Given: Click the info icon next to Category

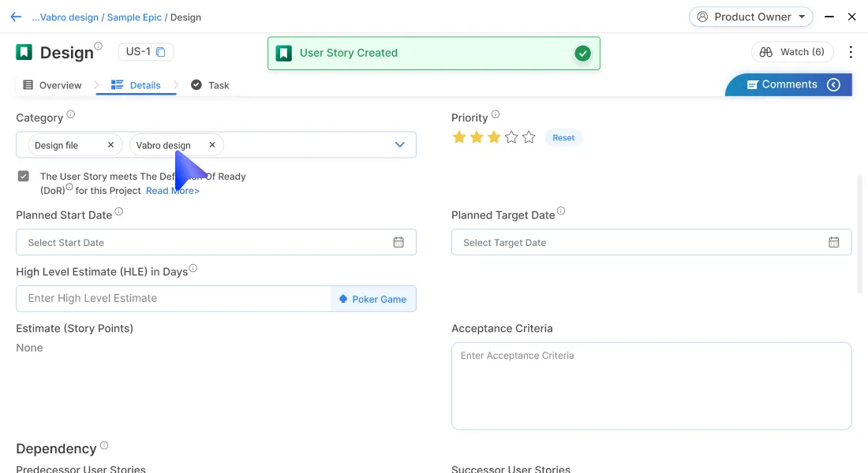Looking at the screenshot, I should point(71,114).
